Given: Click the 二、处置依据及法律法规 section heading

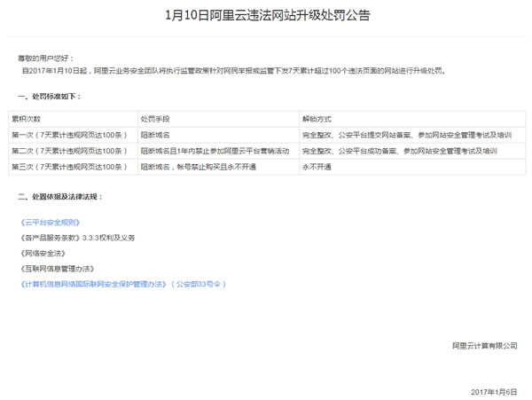Looking at the screenshot, I should coord(60,195).
